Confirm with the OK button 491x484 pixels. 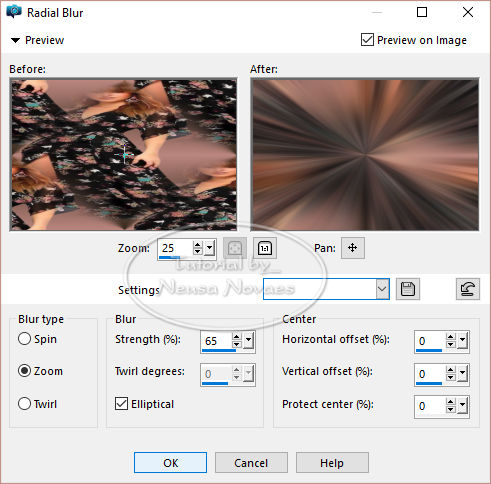170,463
